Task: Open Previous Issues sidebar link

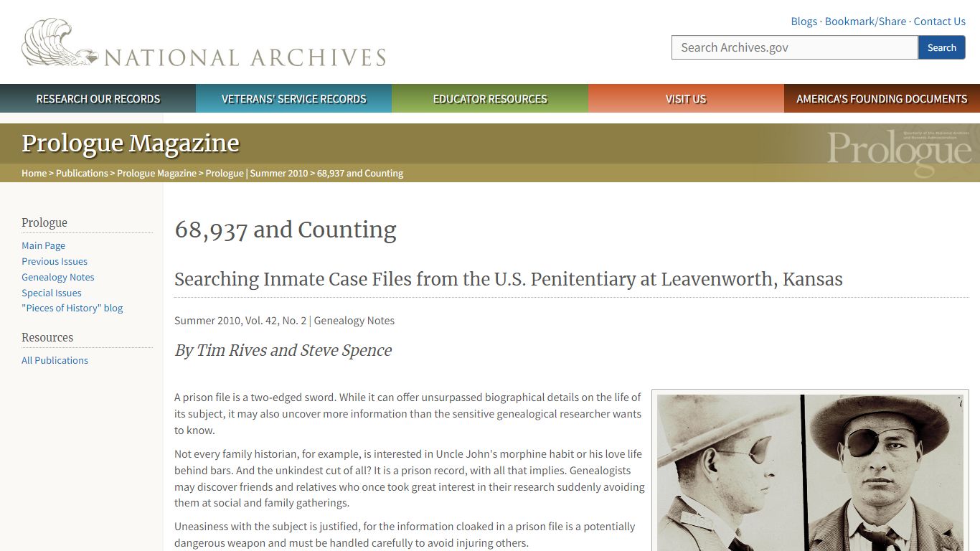Action: [x=55, y=261]
